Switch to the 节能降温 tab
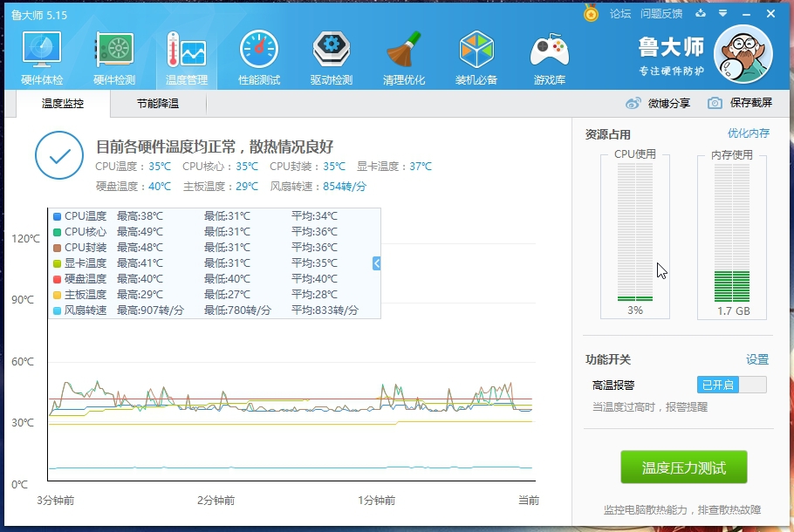 [158, 104]
